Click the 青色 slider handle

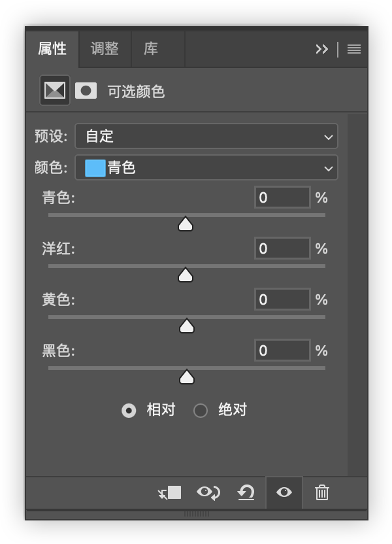186,224
